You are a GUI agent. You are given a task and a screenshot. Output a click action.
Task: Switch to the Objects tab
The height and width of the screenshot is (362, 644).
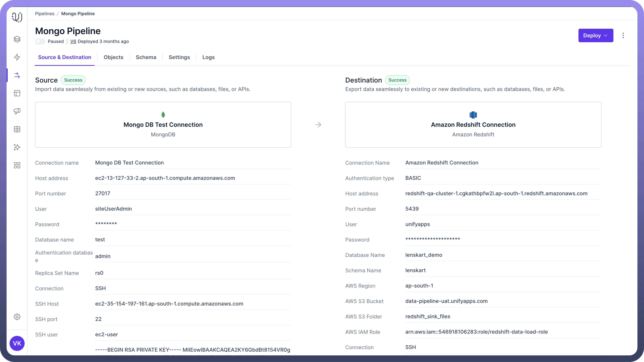point(114,57)
